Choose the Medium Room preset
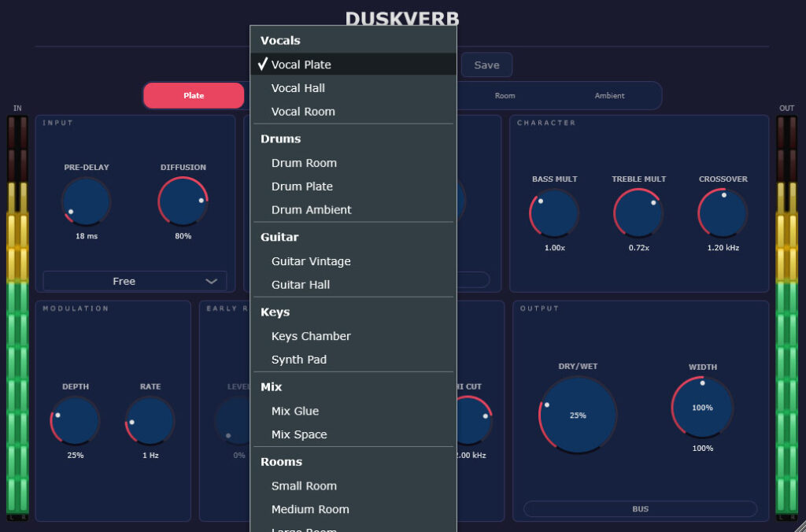 coord(310,509)
